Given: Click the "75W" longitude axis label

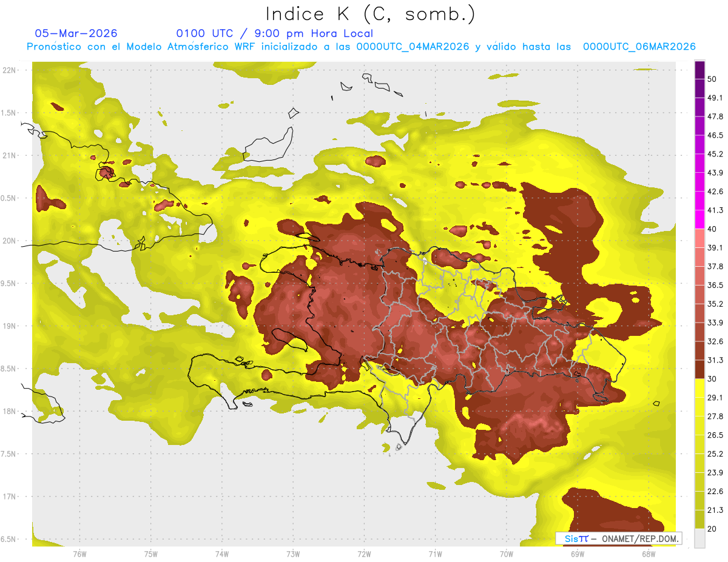Looking at the screenshot, I should [150, 554].
